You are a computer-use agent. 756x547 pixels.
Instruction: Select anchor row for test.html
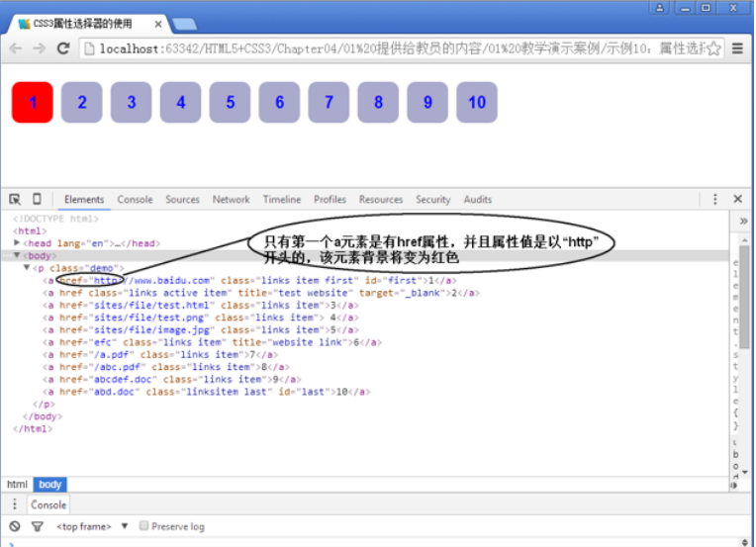tap(201, 305)
